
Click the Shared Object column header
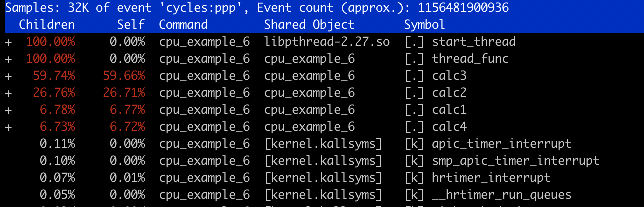pos(309,25)
